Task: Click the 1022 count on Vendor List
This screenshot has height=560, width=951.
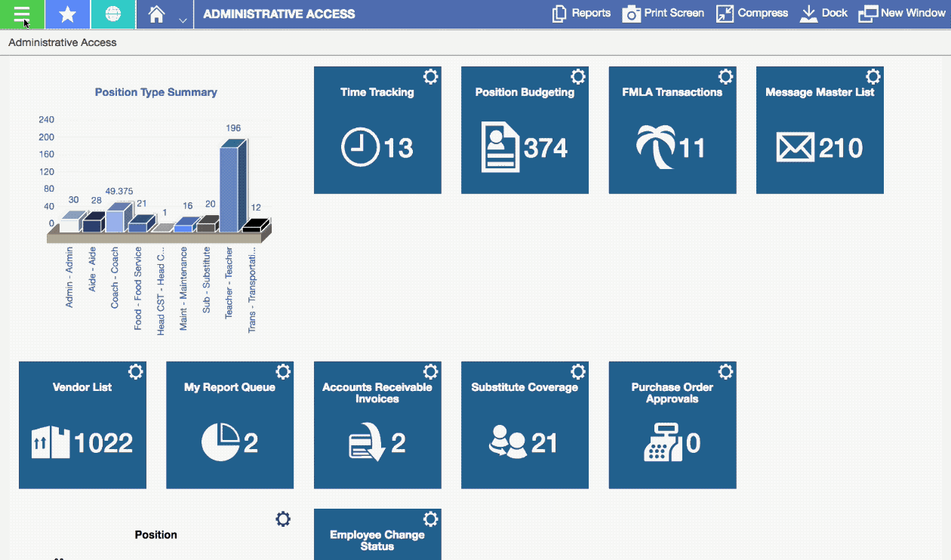Action: click(103, 443)
